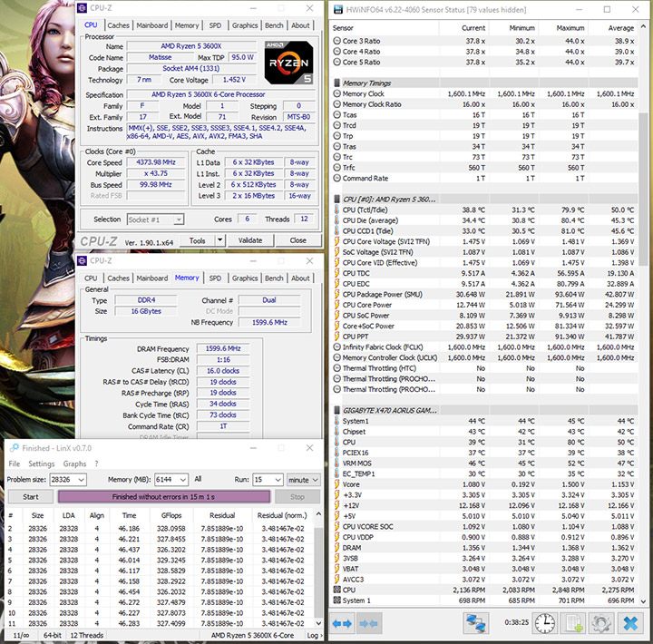Open HWiNFO sensor settings gear icon
This screenshot has width=653, height=644.
[600, 624]
